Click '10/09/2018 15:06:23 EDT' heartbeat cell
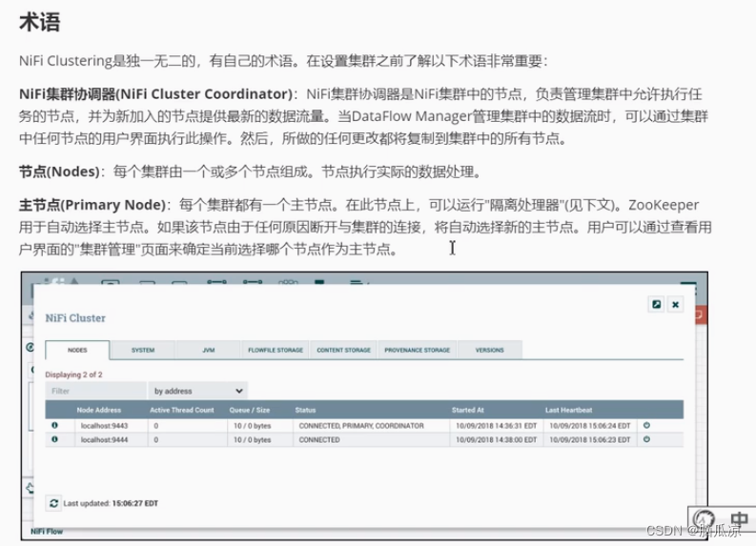The height and width of the screenshot is (546, 756). coord(590,439)
